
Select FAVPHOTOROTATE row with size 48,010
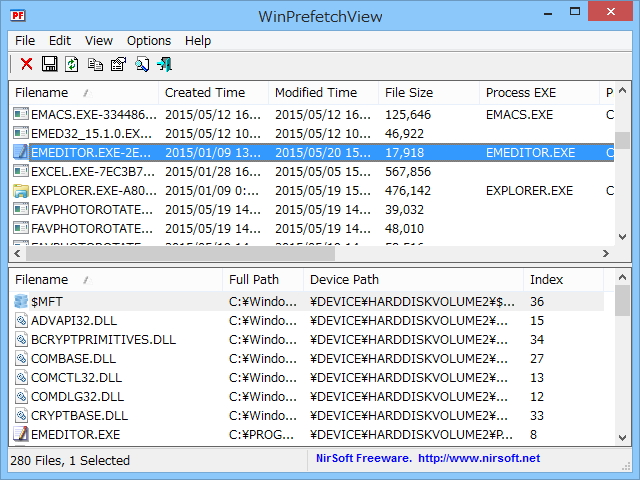312,229
